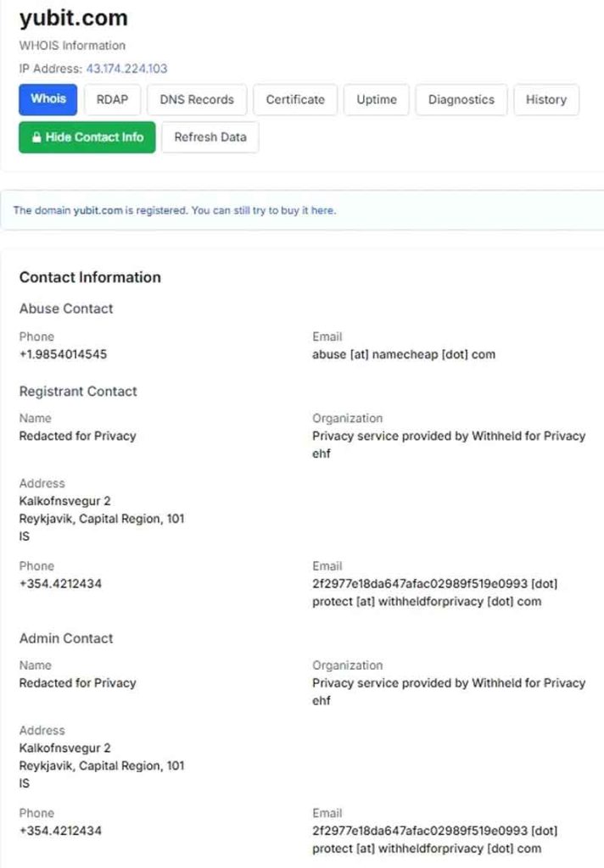Click the Registrant Contact section heading
This screenshot has width=604, height=868.
click(x=78, y=392)
